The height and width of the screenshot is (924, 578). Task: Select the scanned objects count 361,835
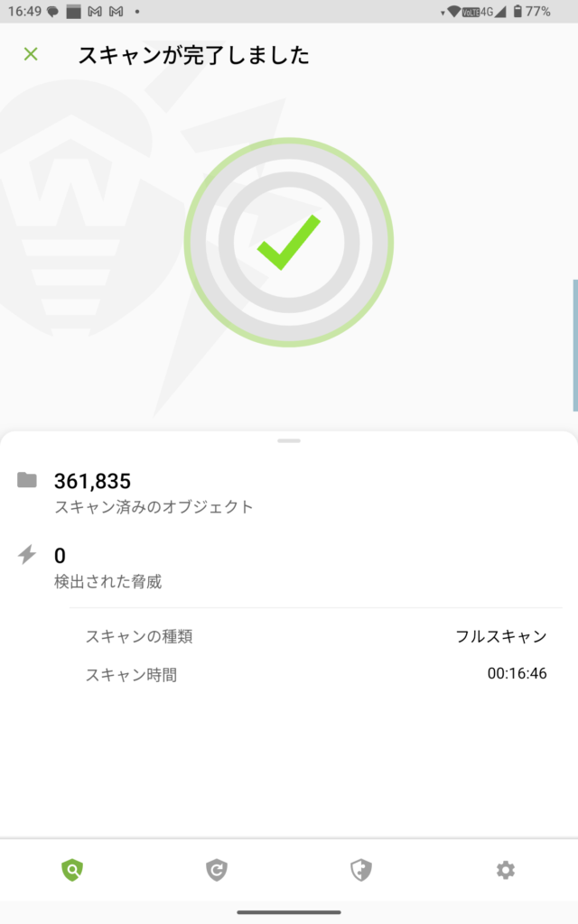[x=92, y=481]
